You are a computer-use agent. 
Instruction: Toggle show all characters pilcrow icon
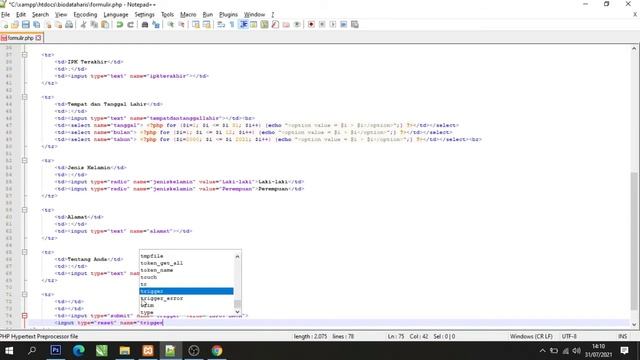pyautogui.click(x=232, y=25)
